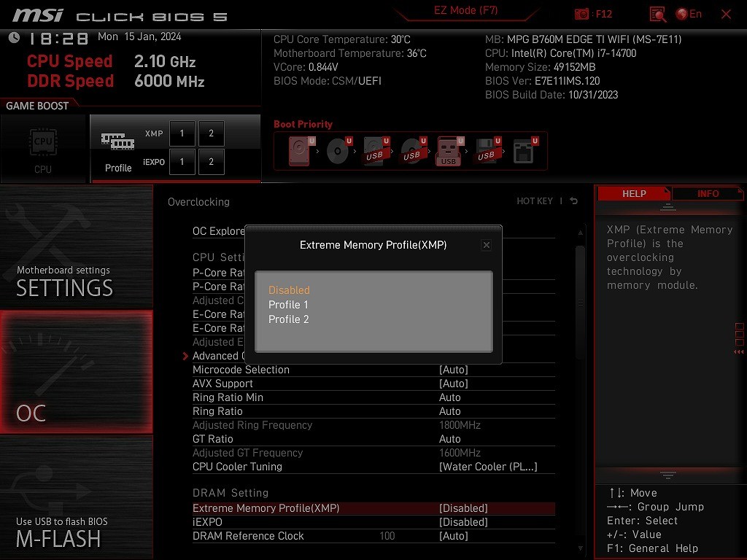Image resolution: width=747 pixels, height=560 pixels.
Task: Open the BIOS search icon
Action: click(x=657, y=14)
